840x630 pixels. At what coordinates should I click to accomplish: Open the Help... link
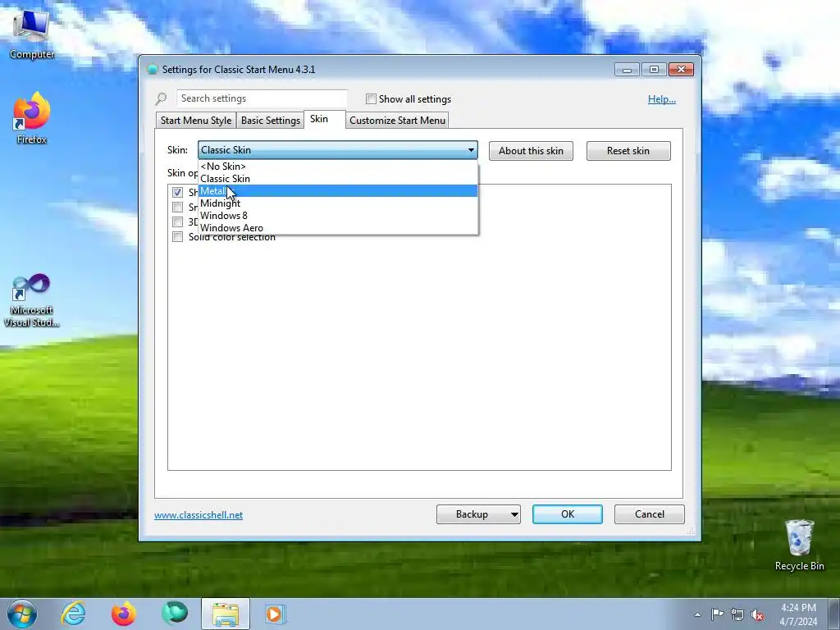662,99
